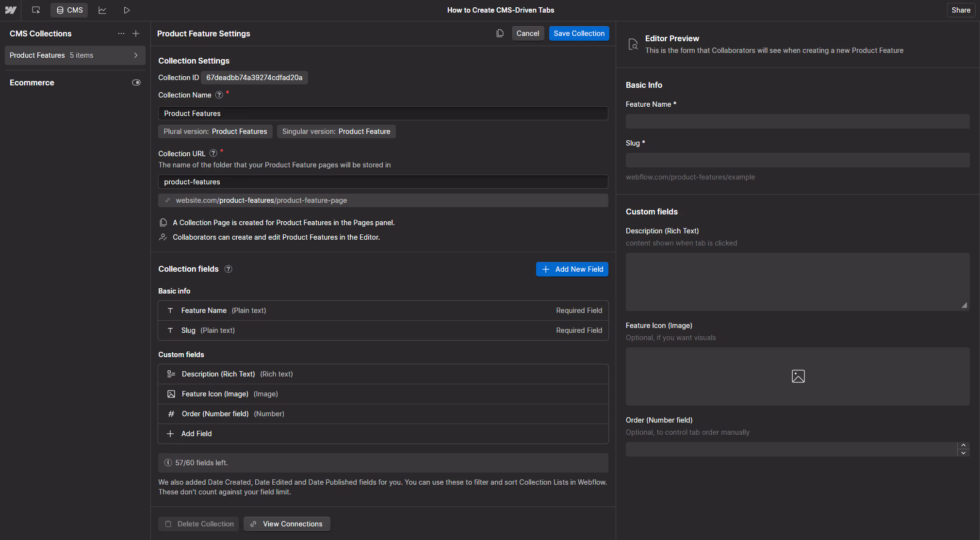Click the Order number preview input

pyautogui.click(x=791, y=449)
